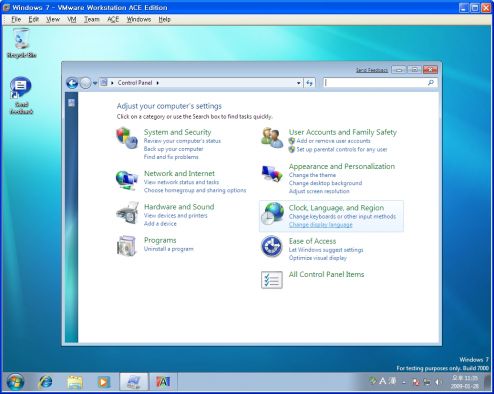Open the Windows Start orb
The image size is (494, 394).
point(15,382)
